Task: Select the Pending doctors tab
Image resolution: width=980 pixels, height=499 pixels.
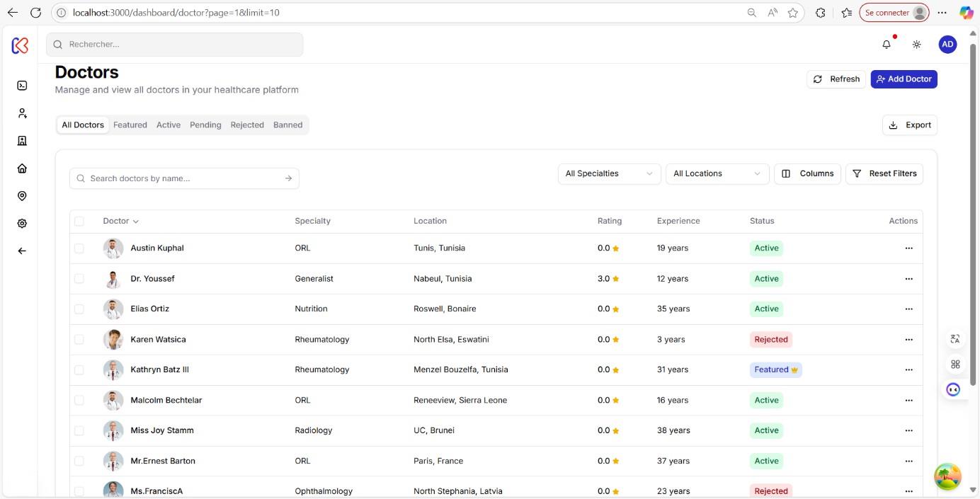Action: (x=205, y=125)
